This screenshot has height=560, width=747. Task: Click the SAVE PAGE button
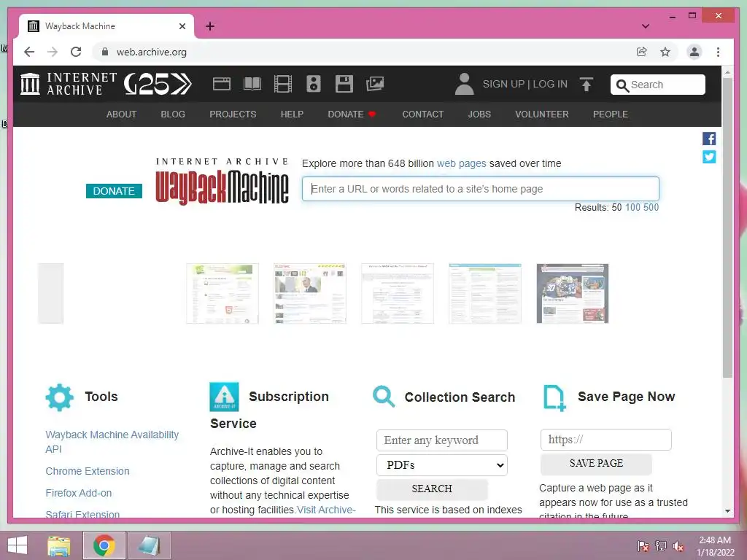click(596, 463)
